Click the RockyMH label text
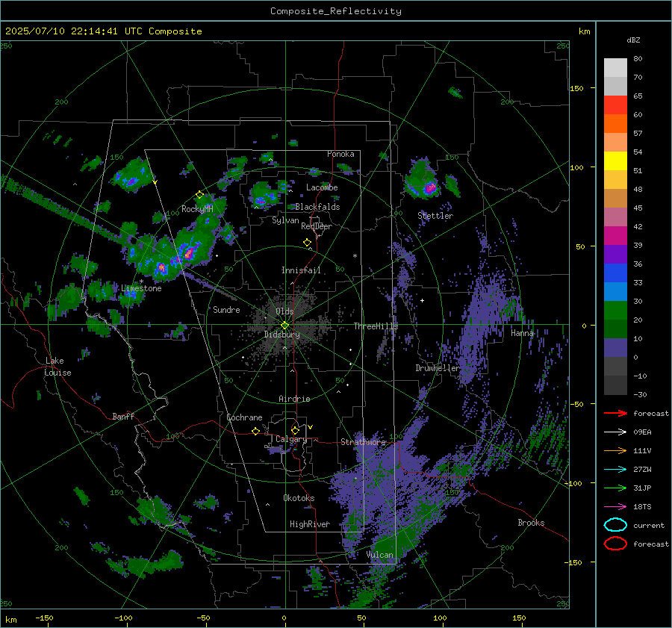The image size is (672, 628). point(197,209)
